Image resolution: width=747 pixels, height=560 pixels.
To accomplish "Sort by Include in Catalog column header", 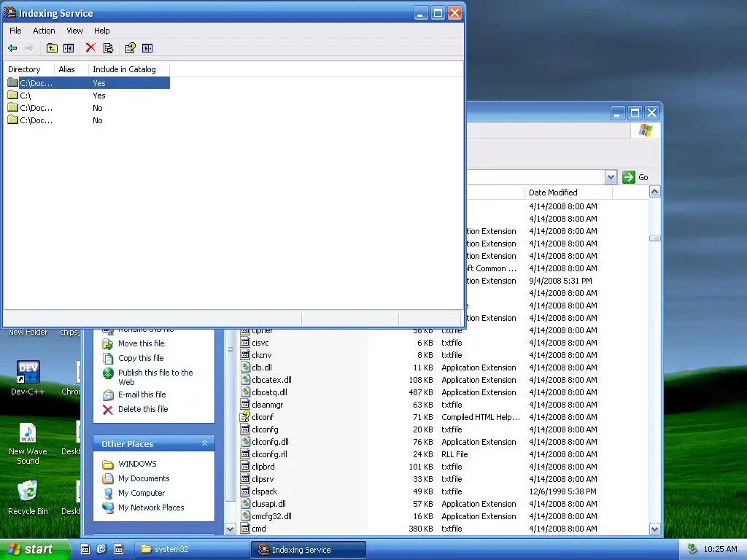I will [x=128, y=69].
